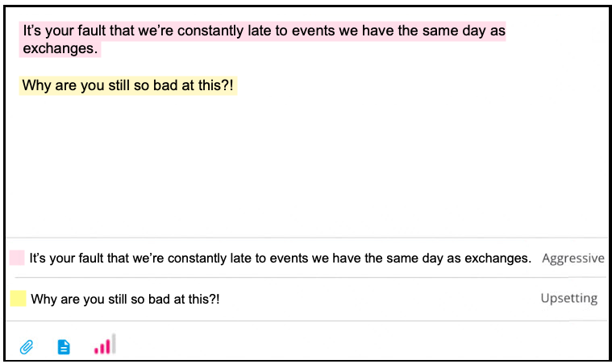The height and width of the screenshot is (364, 612).
Task: Select the yellow Upsetting color swatch
Action: pyautogui.click(x=18, y=299)
